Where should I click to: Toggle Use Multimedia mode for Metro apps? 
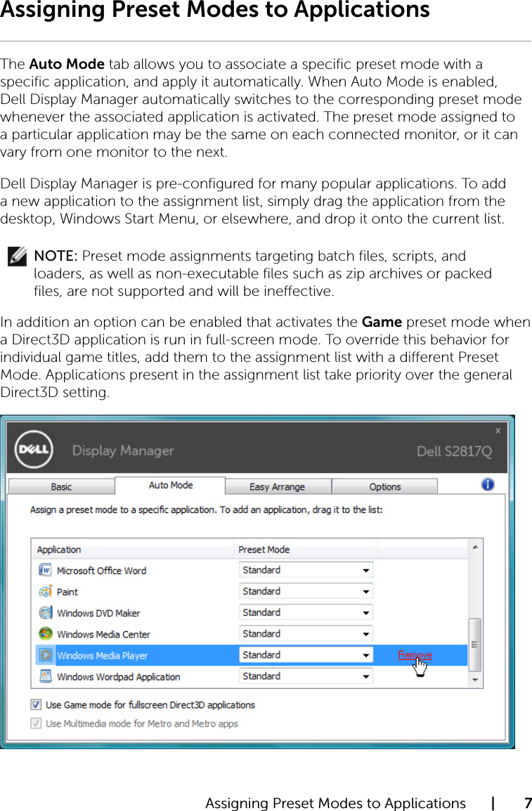(36, 723)
